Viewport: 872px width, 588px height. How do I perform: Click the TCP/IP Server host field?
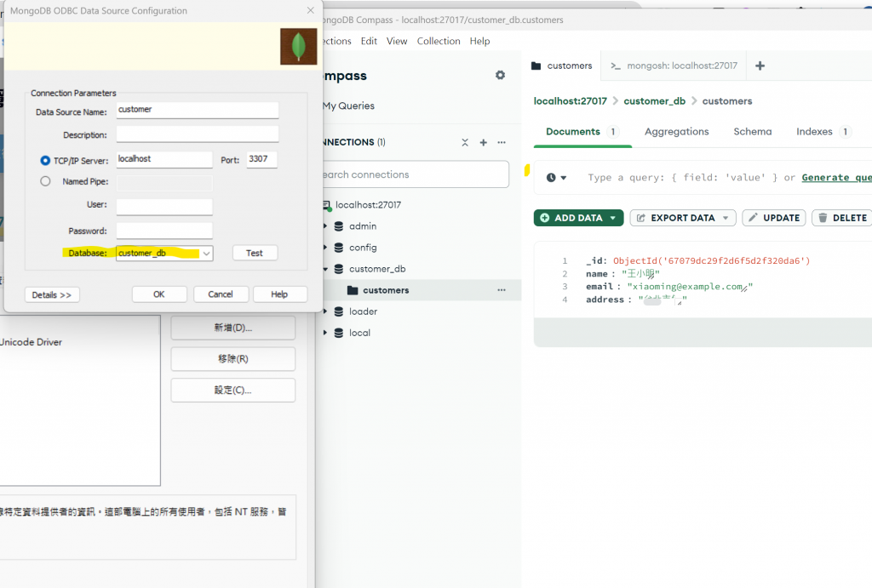[x=164, y=159]
